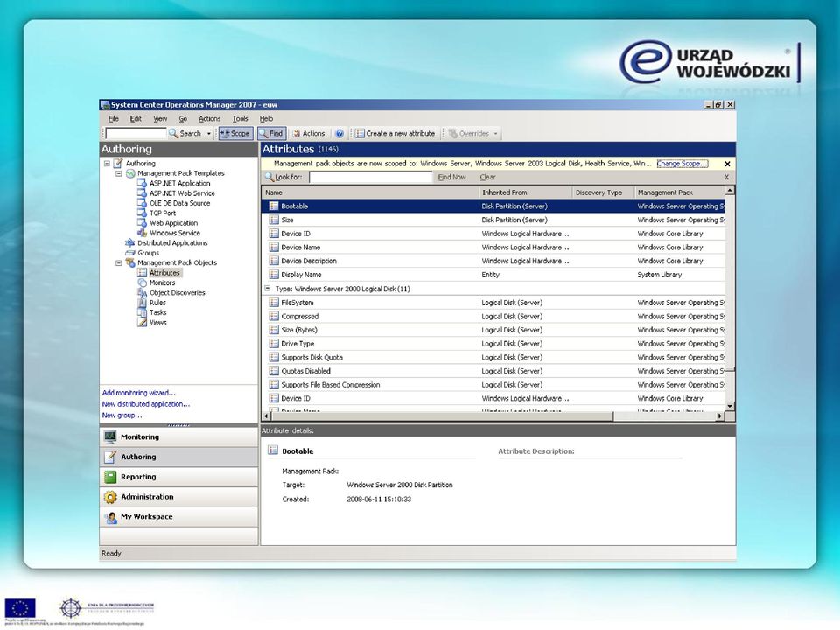The height and width of the screenshot is (630, 840).
Task: Open the Go menu
Action: click(x=183, y=119)
